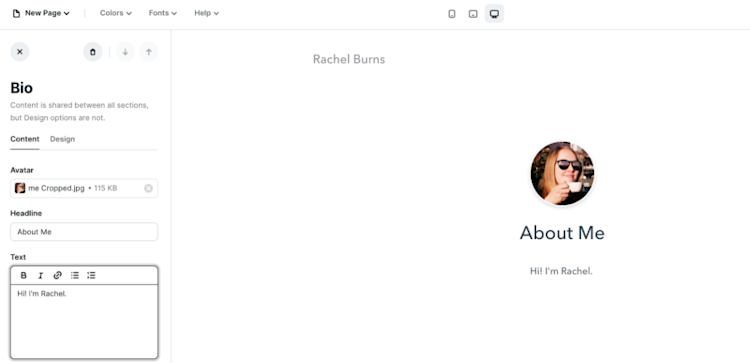Click the Avatar file field
This screenshot has width=750, height=363.
point(84,188)
